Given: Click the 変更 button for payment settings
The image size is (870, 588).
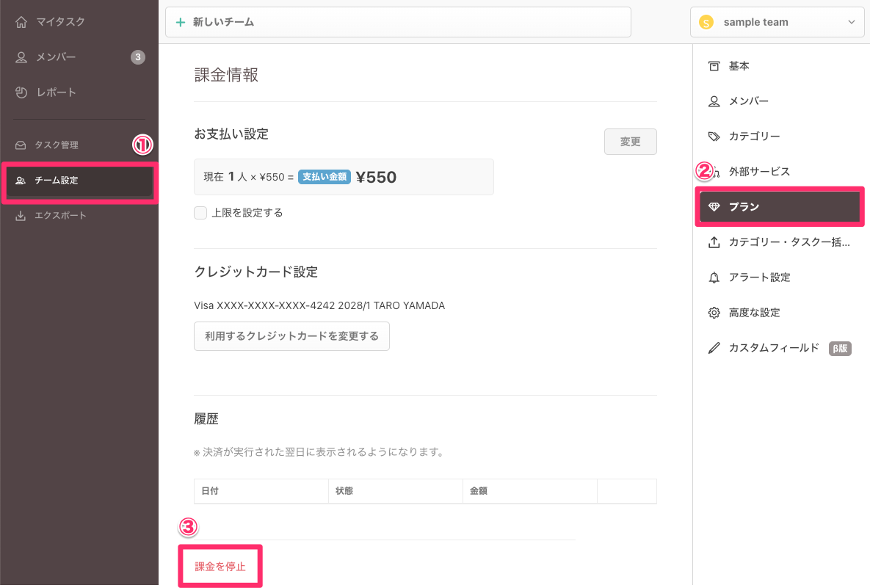Looking at the screenshot, I should (x=630, y=142).
